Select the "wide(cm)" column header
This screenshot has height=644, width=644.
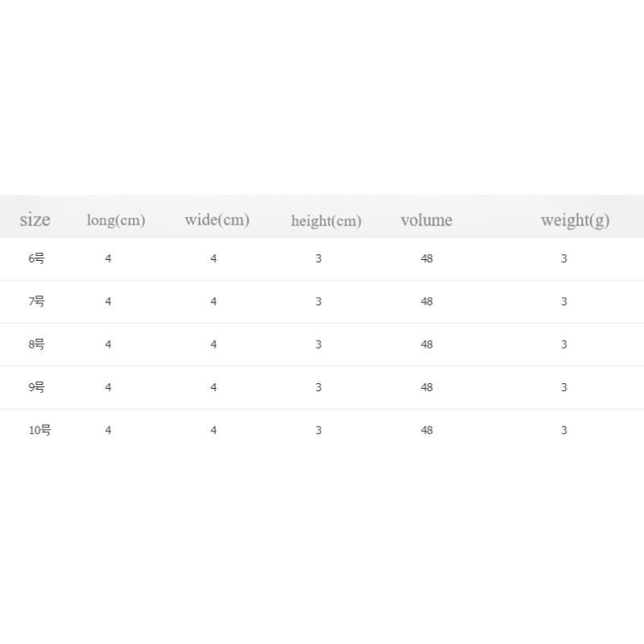tap(217, 220)
